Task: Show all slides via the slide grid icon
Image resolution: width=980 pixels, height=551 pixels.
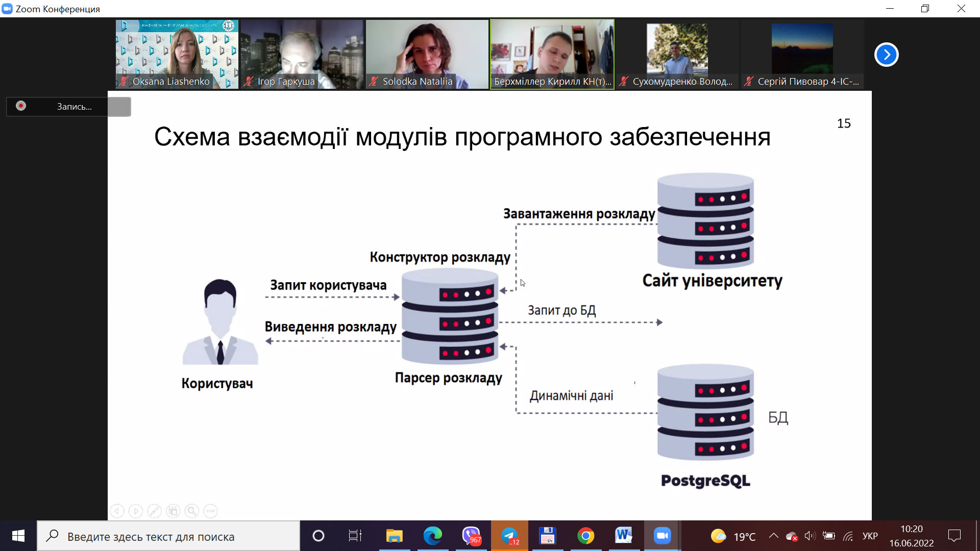Action: (173, 511)
